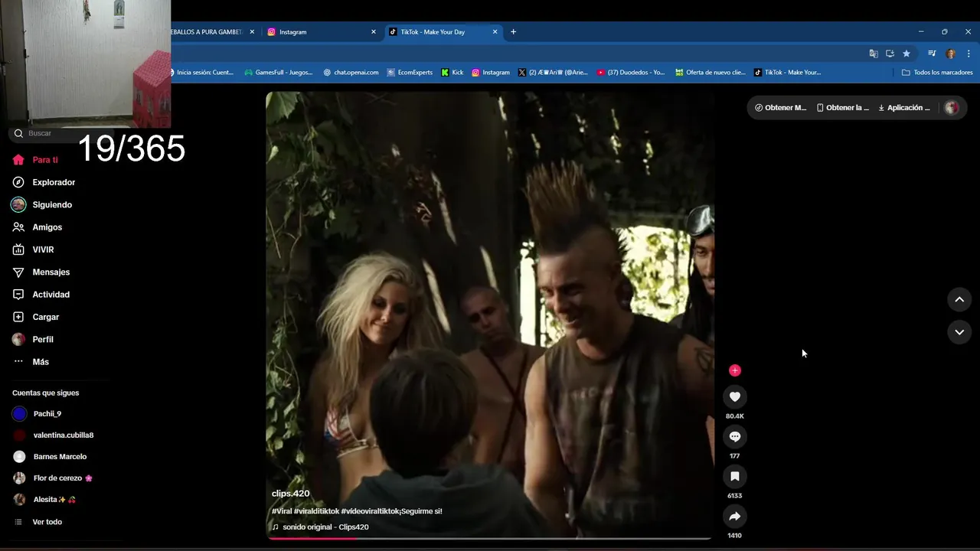
Task: Go to next video arrow
Action: [959, 332]
